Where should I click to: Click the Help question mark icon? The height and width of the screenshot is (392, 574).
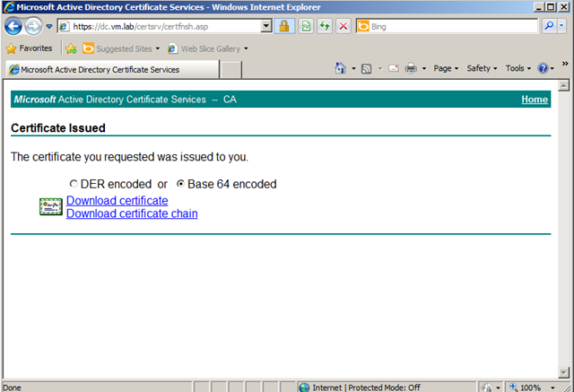point(543,68)
